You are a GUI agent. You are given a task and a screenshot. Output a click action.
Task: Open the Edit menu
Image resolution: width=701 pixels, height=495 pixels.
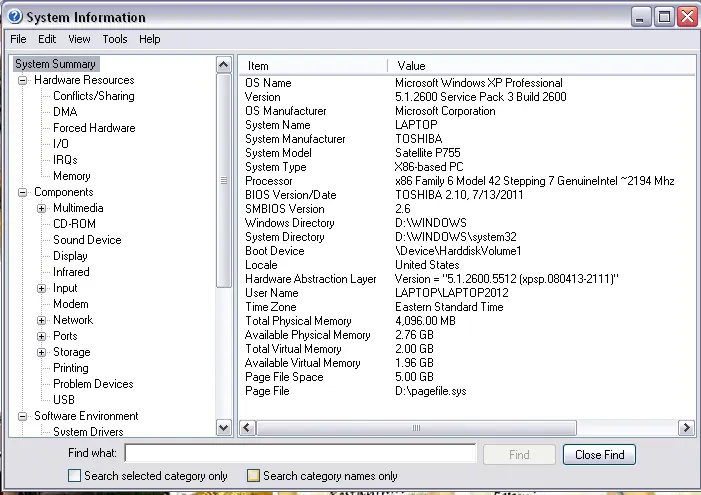(47, 39)
